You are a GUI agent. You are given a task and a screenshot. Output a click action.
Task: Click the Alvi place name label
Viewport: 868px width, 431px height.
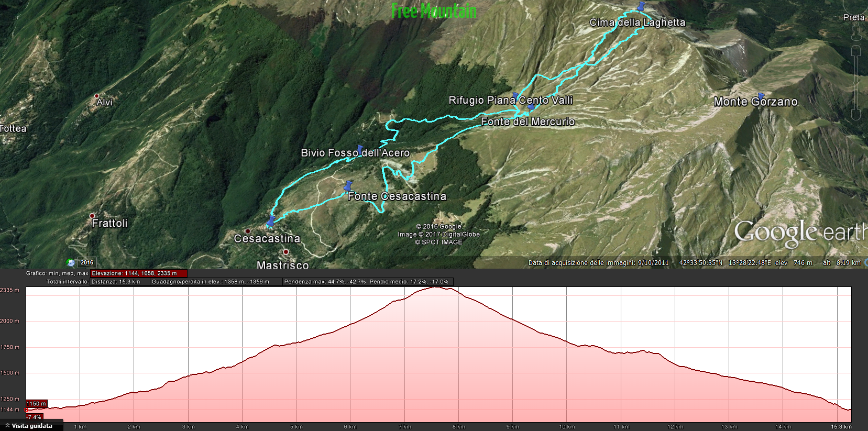coord(105,102)
